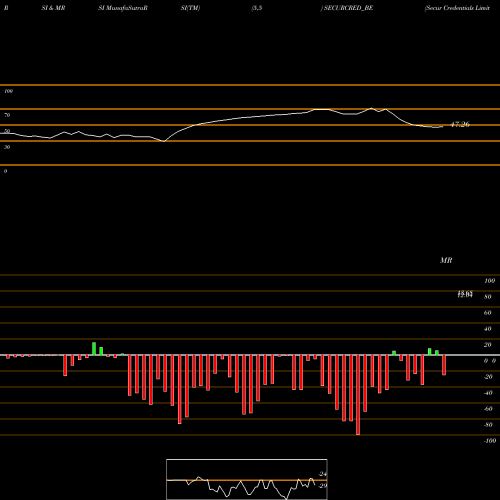
Task: Click the MR panel title label
Action: (446, 260)
